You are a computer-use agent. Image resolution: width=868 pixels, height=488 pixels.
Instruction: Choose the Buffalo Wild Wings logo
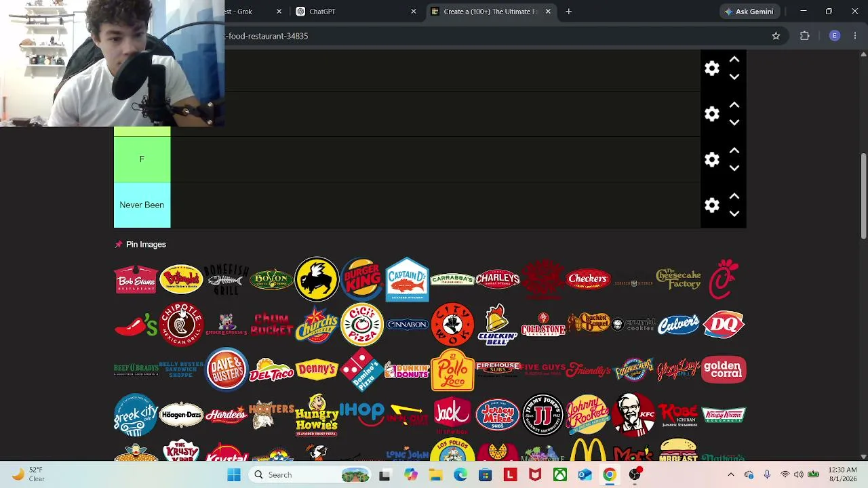(317, 279)
